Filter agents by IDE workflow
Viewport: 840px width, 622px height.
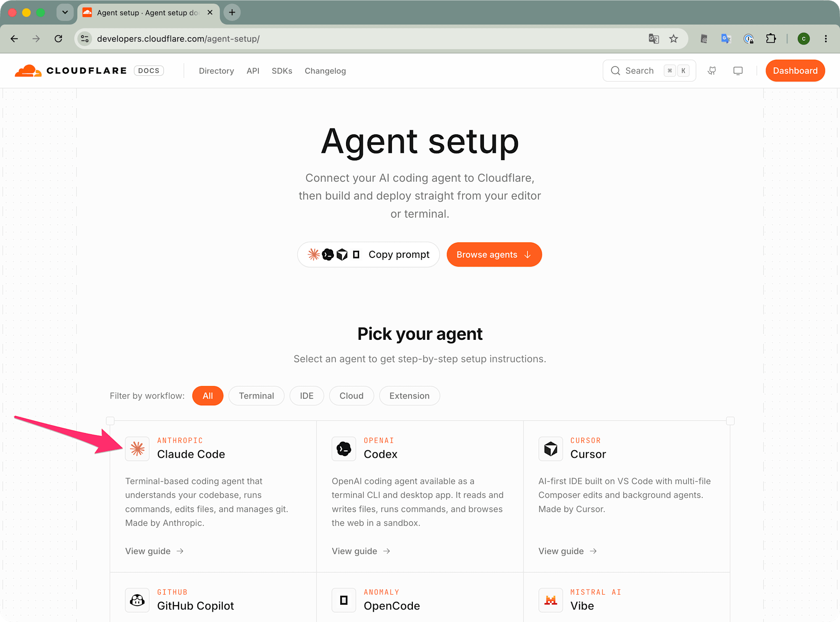point(307,396)
